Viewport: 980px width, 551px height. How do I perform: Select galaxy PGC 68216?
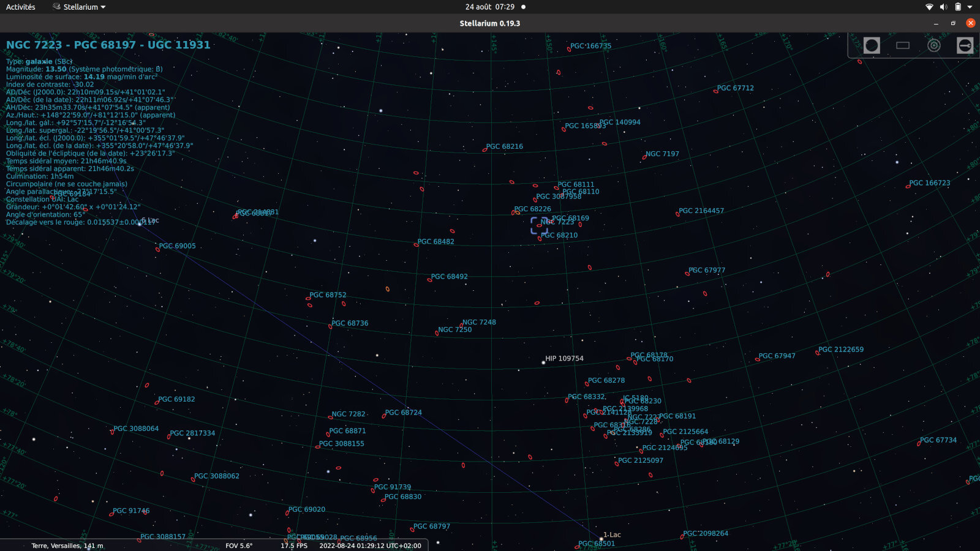click(x=505, y=147)
